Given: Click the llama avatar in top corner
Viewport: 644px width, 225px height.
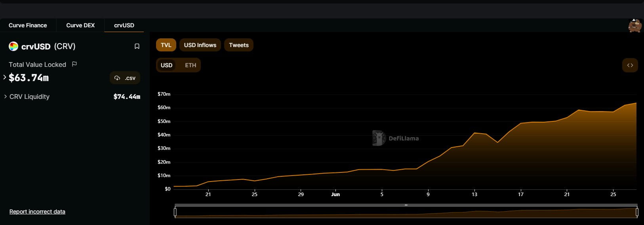Looking at the screenshot, I should point(634,26).
